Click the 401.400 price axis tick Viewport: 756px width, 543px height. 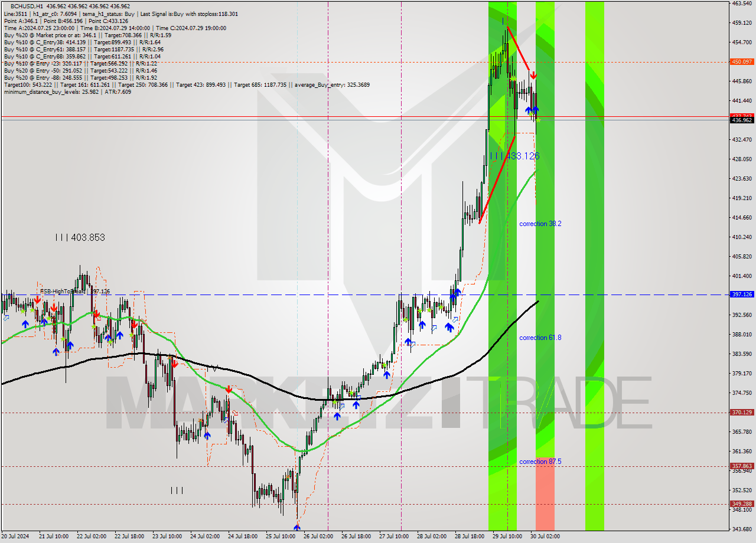[x=741, y=276]
